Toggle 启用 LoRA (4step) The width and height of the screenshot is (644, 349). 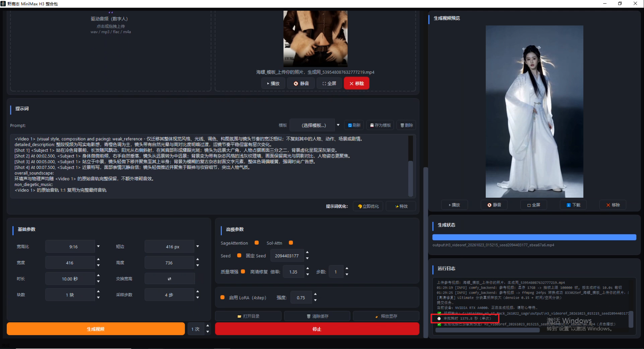222,297
